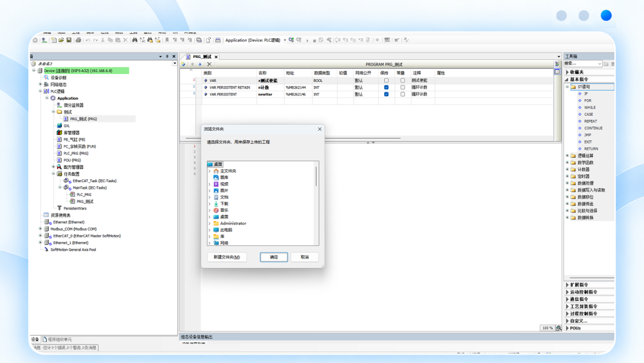Click 确定 in folder browse dialog
644x363 pixels.
274,257
